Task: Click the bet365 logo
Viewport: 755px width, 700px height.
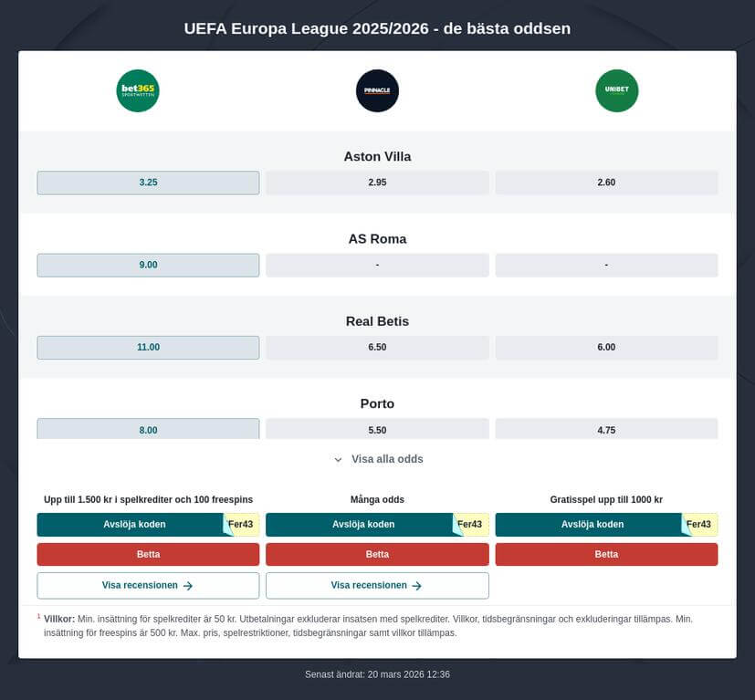Action: point(137,90)
